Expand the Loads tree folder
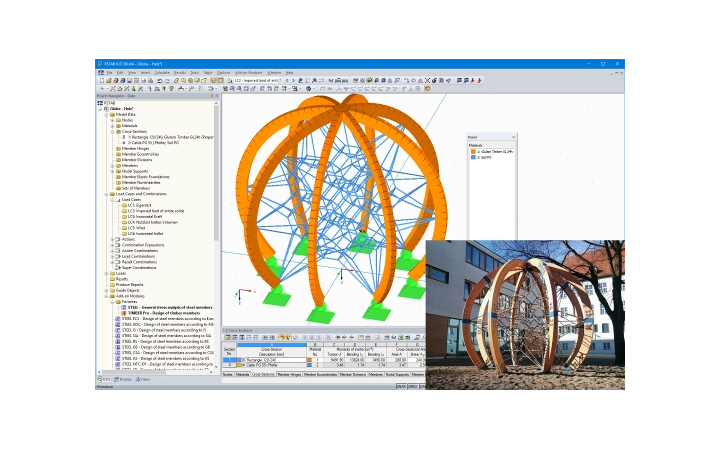Screen dimensions: 720x450 click(107, 273)
